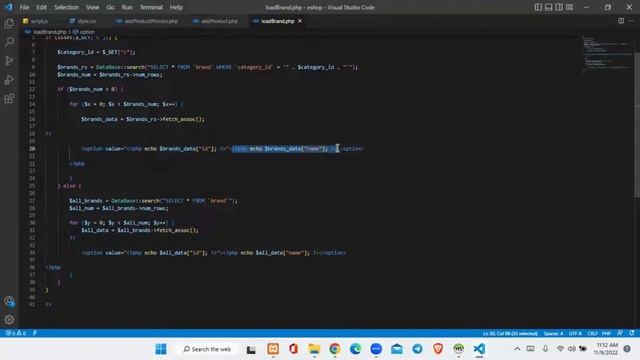The height and width of the screenshot is (360, 640).
Task: Open the Edit menu
Action: 41,7
